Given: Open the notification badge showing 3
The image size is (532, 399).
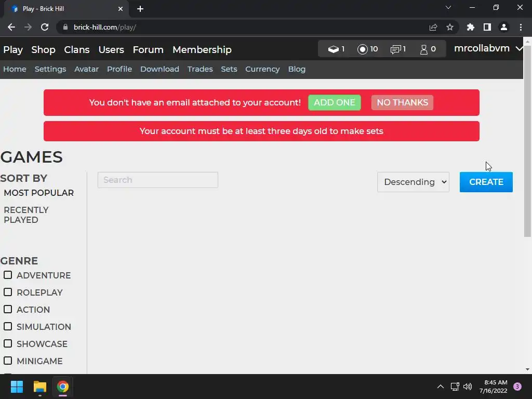Looking at the screenshot, I should click(517, 387).
